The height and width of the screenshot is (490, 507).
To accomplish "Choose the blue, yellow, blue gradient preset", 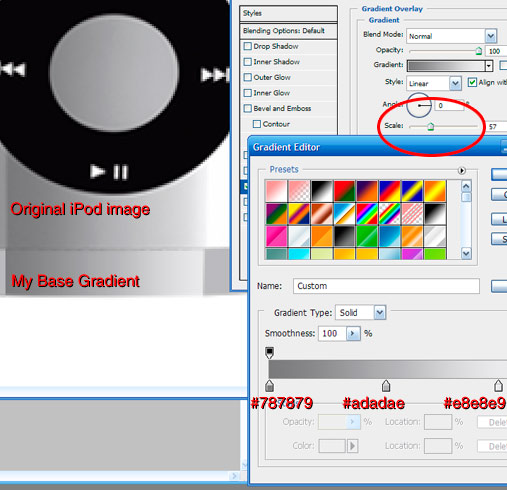I will (413, 191).
